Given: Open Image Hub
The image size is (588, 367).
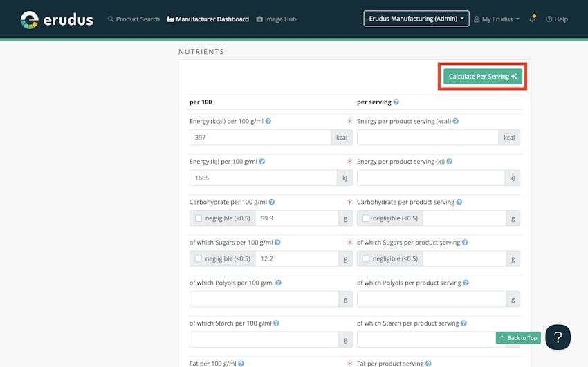Looking at the screenshot, I should point(277,19).
